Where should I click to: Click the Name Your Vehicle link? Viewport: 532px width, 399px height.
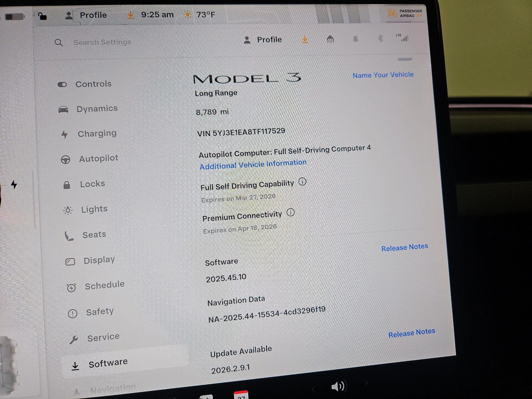click(383, 75)
